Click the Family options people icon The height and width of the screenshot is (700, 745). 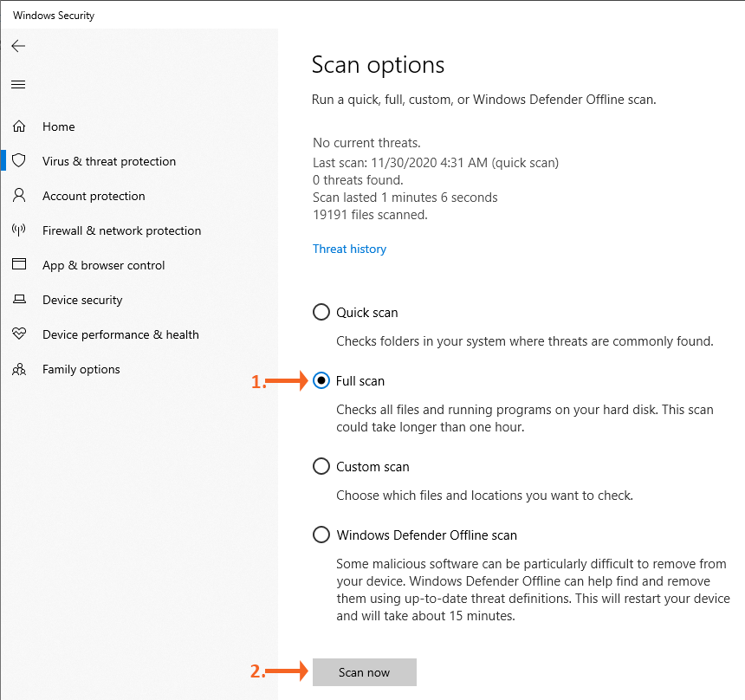(19, 369)
